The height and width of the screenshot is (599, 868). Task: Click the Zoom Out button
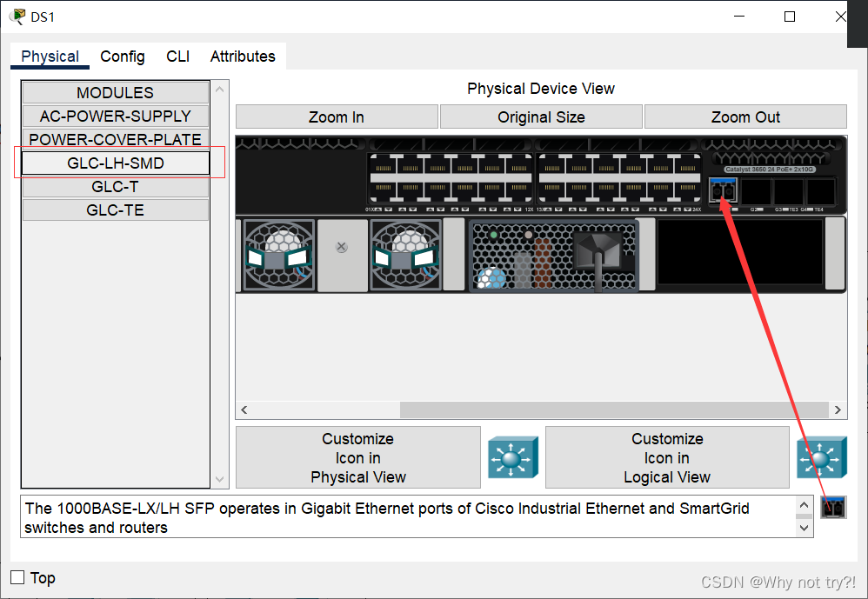tap(745, 116)
